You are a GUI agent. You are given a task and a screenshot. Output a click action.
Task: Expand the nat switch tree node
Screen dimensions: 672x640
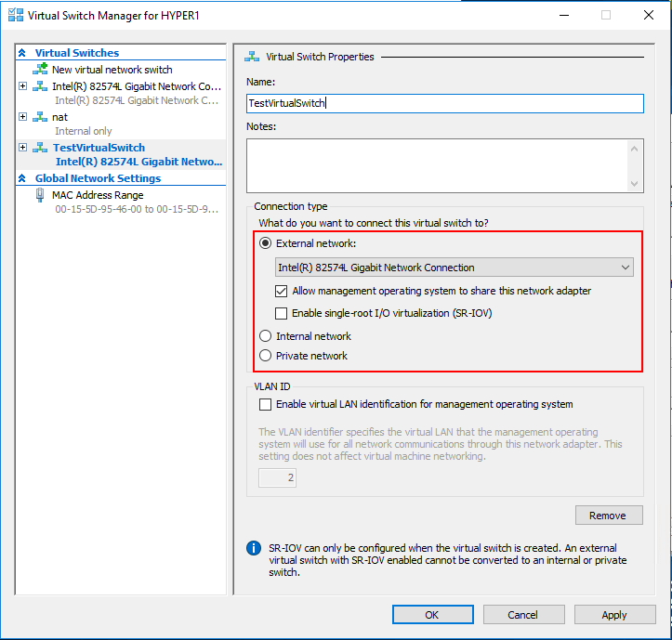pyautogui.click(x=22, y=116)
